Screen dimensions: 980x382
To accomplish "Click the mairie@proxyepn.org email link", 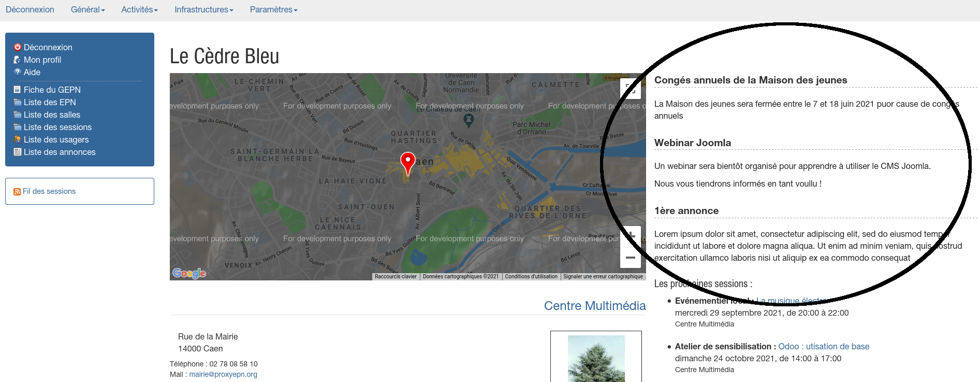I will coord(223,374).
